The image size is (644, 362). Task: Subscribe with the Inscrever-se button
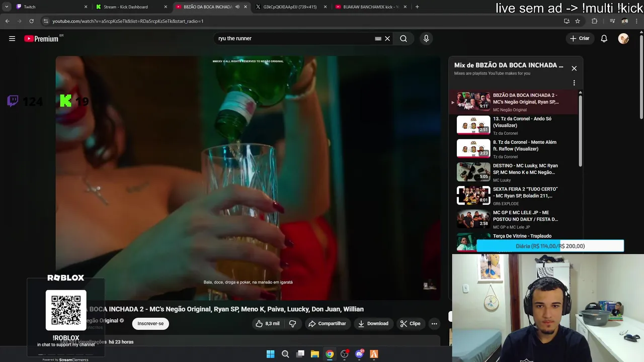click(150, 324)
